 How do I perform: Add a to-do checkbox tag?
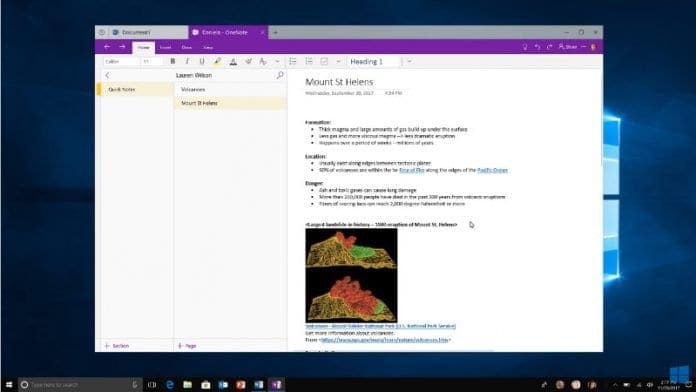[x=324, y=62]
